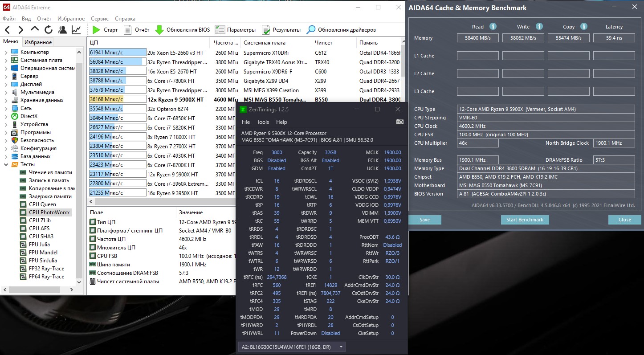
Task: Expand the Мультимедиа tree node
Action: coord(6,92)
